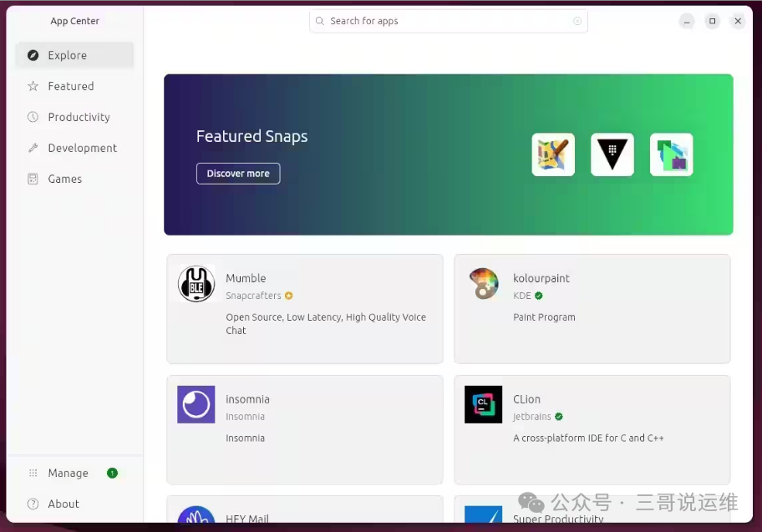Click the kolourpaint palette icon
The image size is (762, 532).
coord(484,284)
